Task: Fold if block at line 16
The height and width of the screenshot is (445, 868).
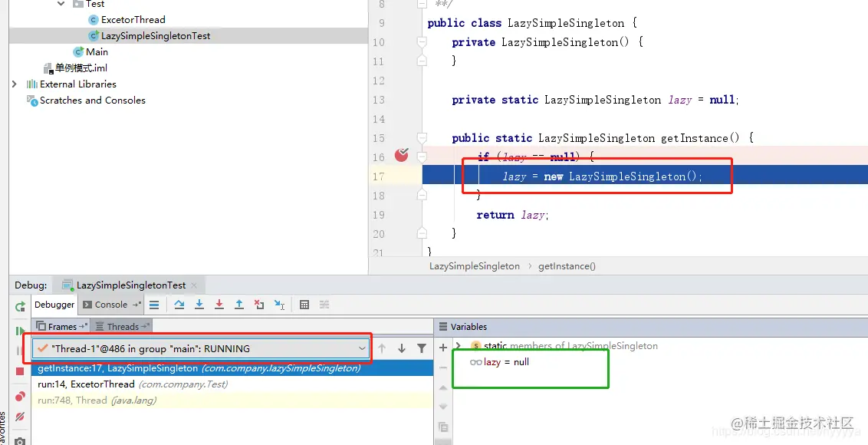Action: pyautogui.click(x=422, y=157)
